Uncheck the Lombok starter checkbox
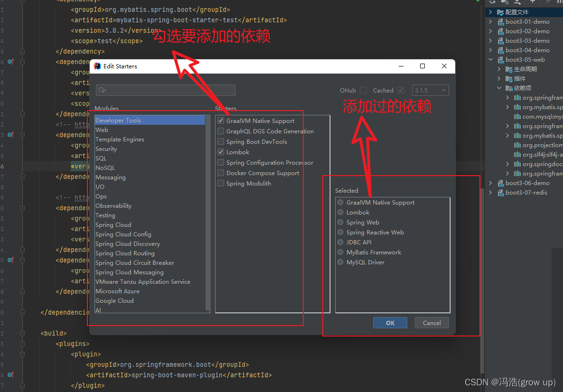This screenshot has height=392, width=563. click(x=221, y=152)
